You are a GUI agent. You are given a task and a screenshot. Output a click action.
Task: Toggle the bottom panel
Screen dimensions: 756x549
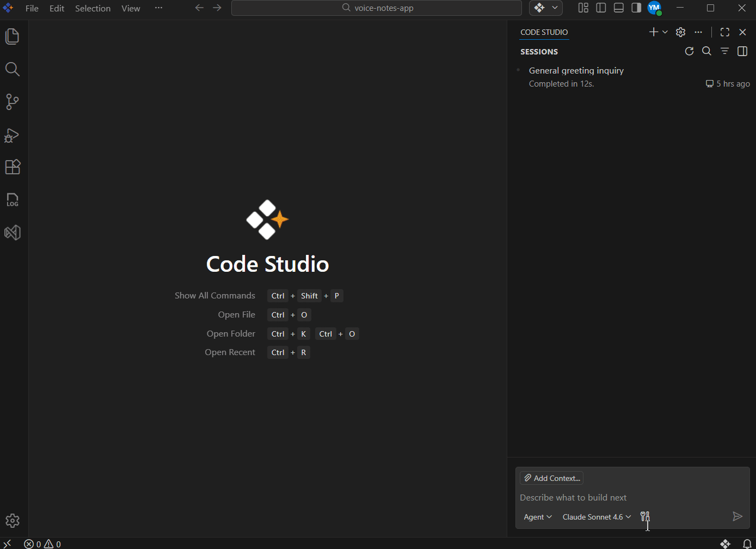619,8
